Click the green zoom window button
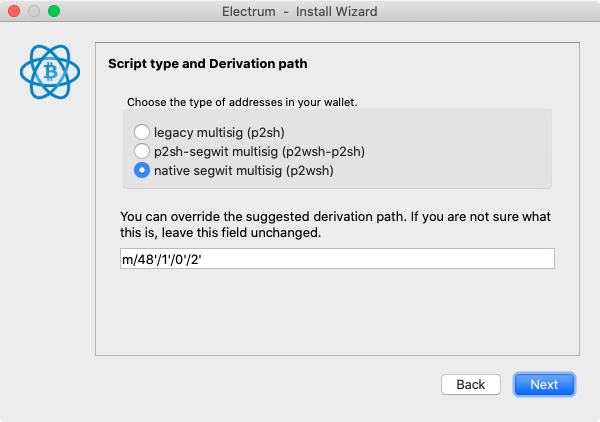Image resolution: width=600 pixels, height=422 pixels. (x=54, y=11)
